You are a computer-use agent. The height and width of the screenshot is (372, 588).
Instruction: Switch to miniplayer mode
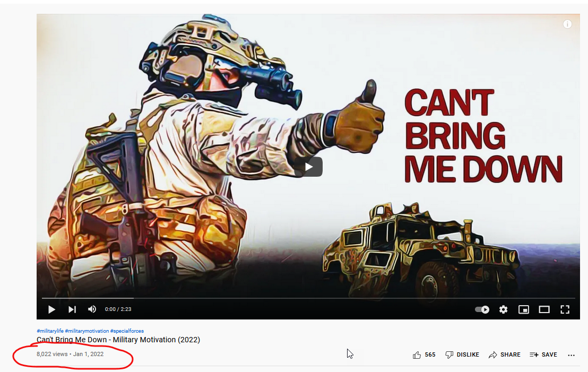[x=523, y=309]
